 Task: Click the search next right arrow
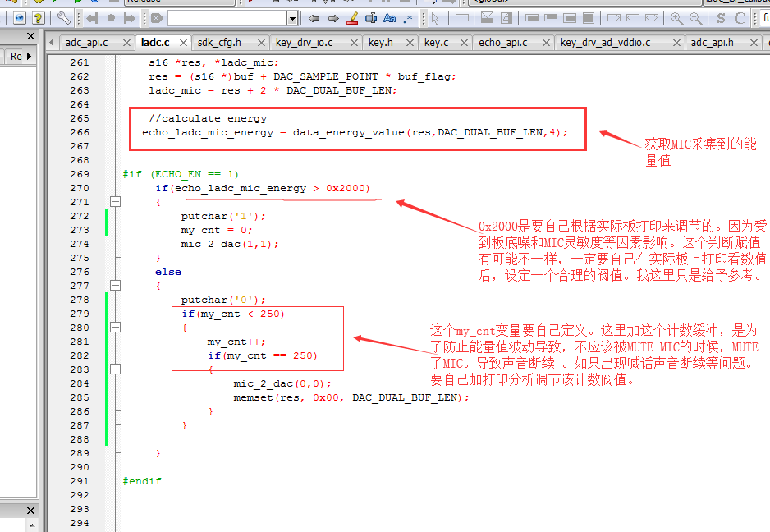pyautogui.click(x=333, y=19)
